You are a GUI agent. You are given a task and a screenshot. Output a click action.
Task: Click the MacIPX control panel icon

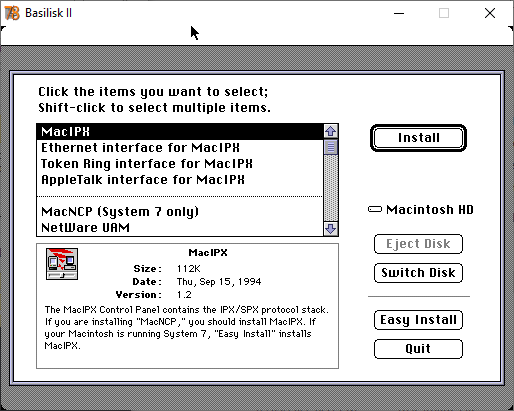pyautogui.click(x=62, y=264)
